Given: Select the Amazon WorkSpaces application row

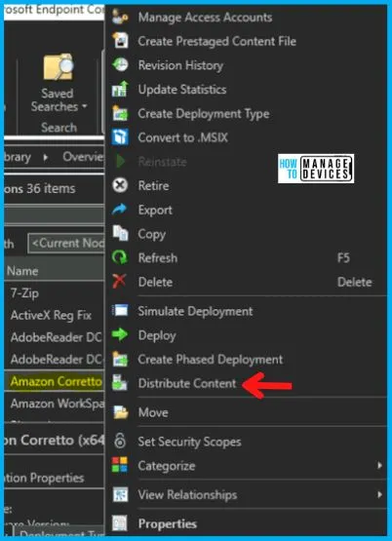Looking at the screenshot, I should (56, 404).
